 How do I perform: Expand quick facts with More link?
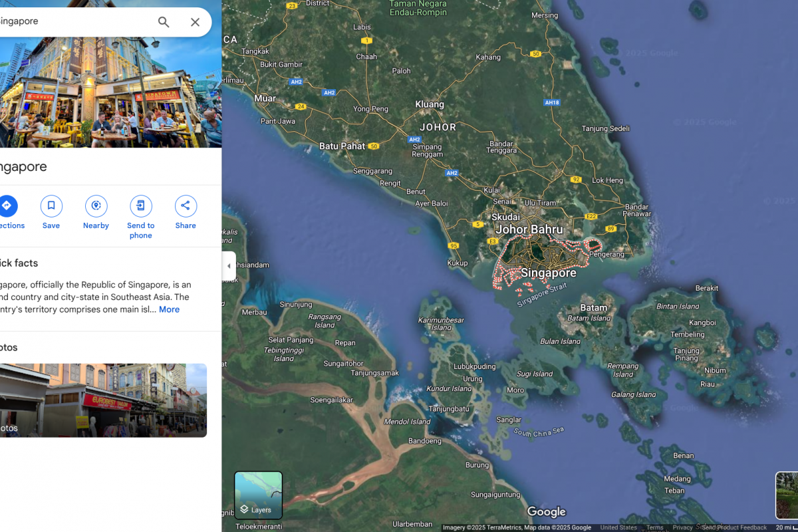pos(169,309)
